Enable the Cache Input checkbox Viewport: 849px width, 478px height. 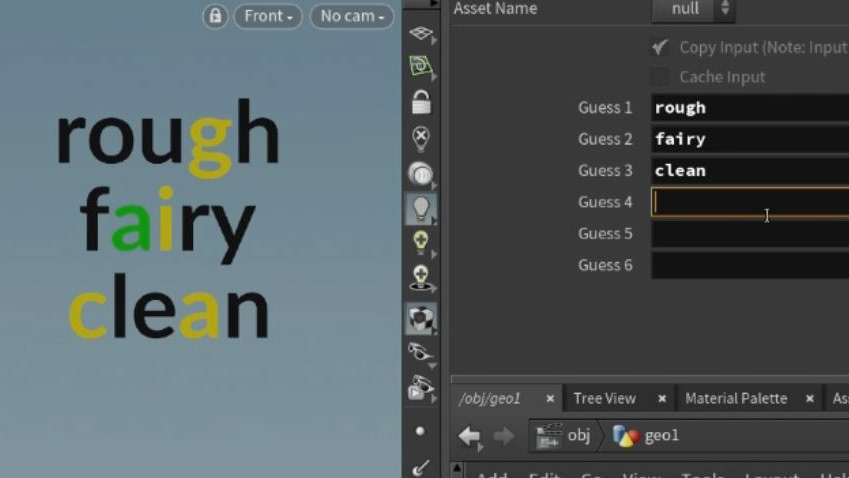coord(659,77)
